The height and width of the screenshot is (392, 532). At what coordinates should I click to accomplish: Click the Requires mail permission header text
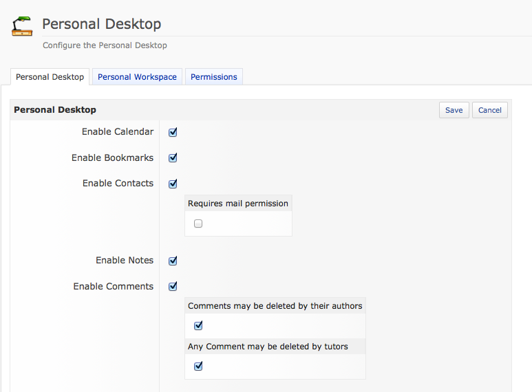[x=237, y=204]
